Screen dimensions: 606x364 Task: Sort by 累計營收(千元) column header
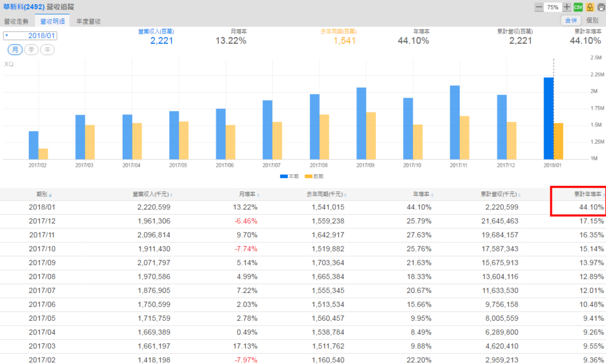point(500,194)
